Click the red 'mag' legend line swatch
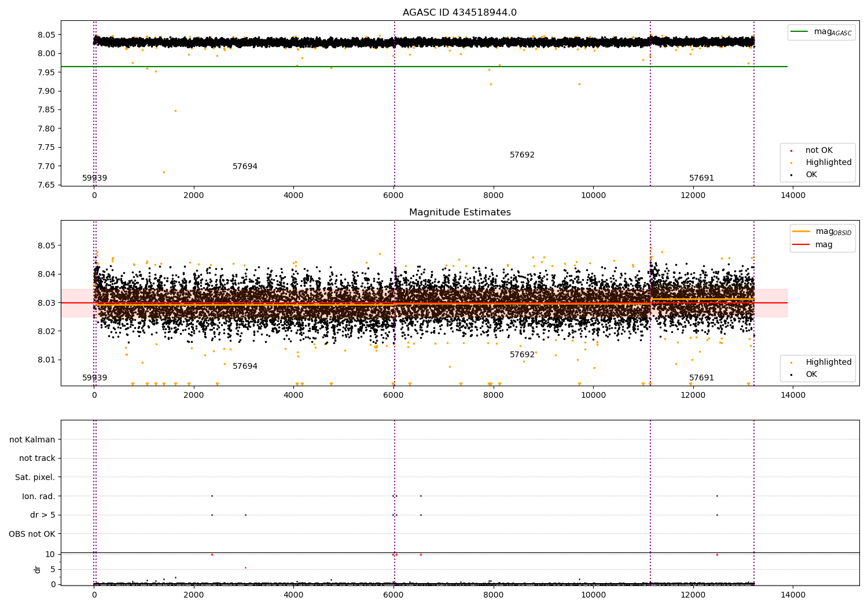868x608 pixels. (x=801, y=245)
